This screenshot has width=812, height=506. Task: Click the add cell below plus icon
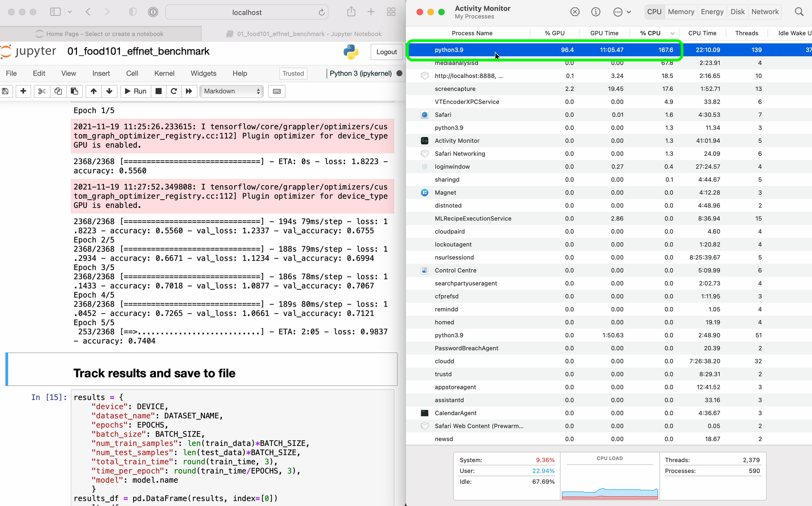point(23,91)
